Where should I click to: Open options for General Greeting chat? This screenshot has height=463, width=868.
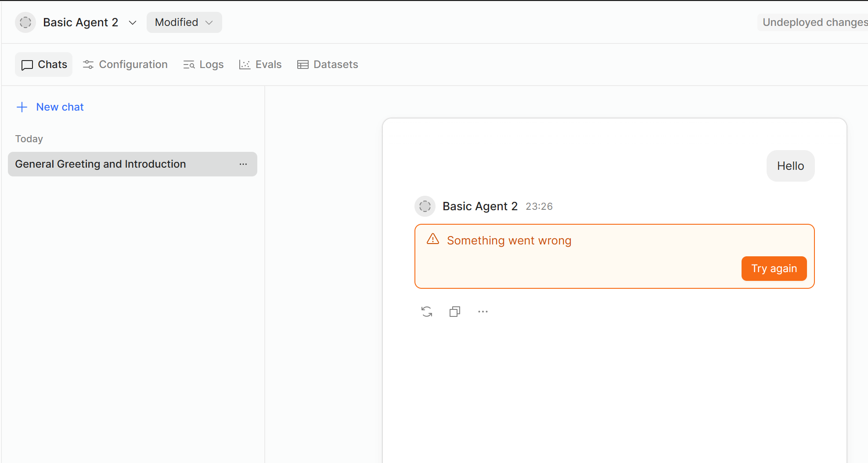click(x=243, y=164)
